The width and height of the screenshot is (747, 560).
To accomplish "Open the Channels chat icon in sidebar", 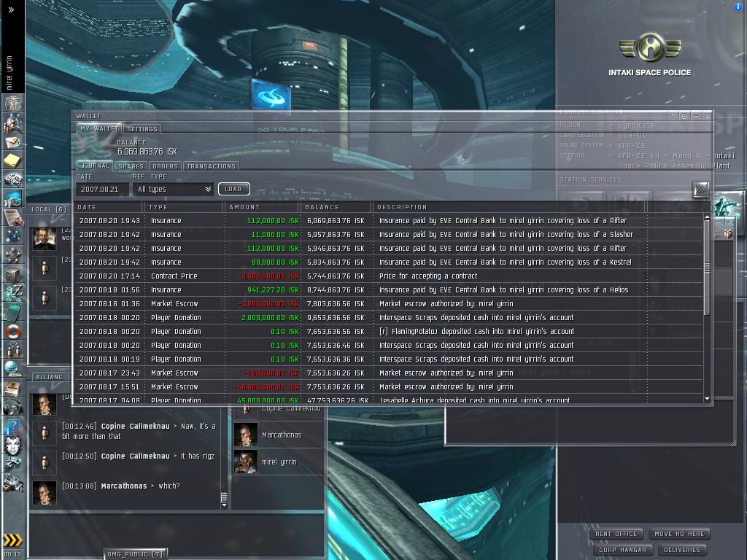I will coord(13,349).
